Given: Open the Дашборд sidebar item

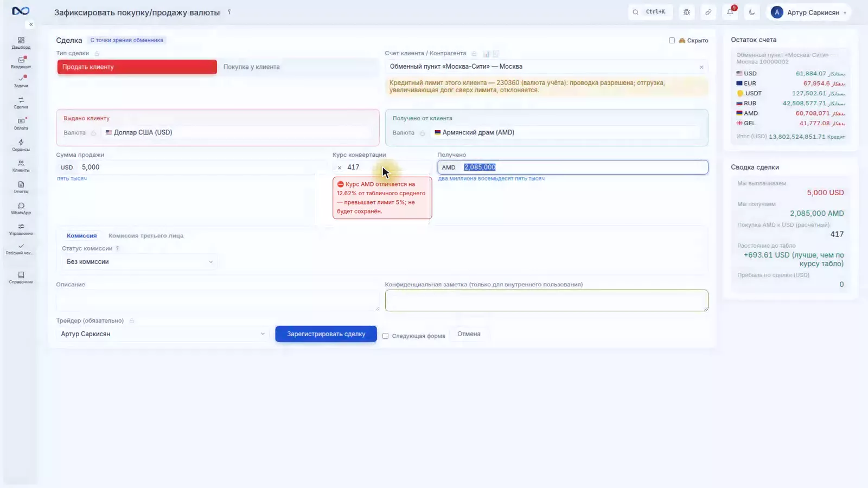Looking at the screenshot, I should 21,43.
